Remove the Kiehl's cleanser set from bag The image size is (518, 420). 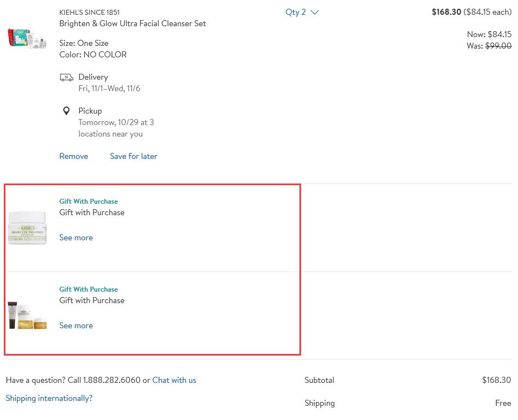pyautogui.click(x=74, y=156)
